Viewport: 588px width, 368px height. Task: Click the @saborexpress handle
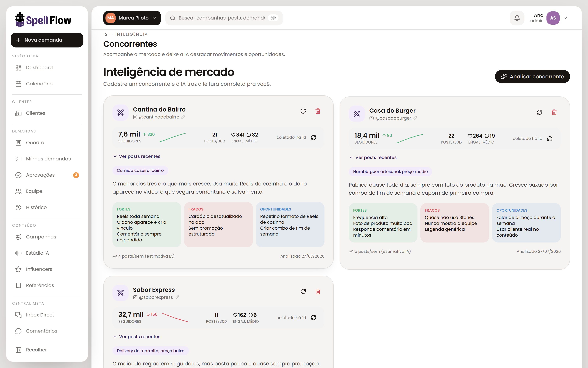156,297
